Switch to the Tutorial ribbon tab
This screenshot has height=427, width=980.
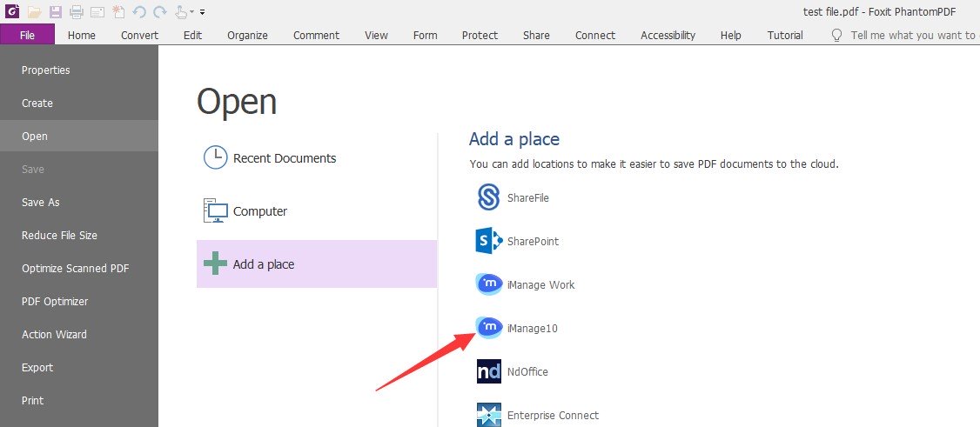(785, 35)
